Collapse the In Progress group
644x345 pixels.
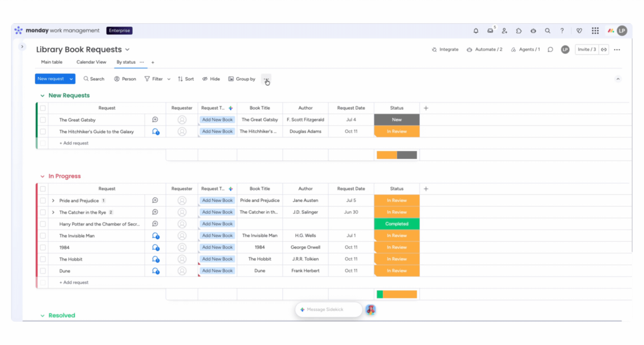pyautogui.click(x=42, y=176)
